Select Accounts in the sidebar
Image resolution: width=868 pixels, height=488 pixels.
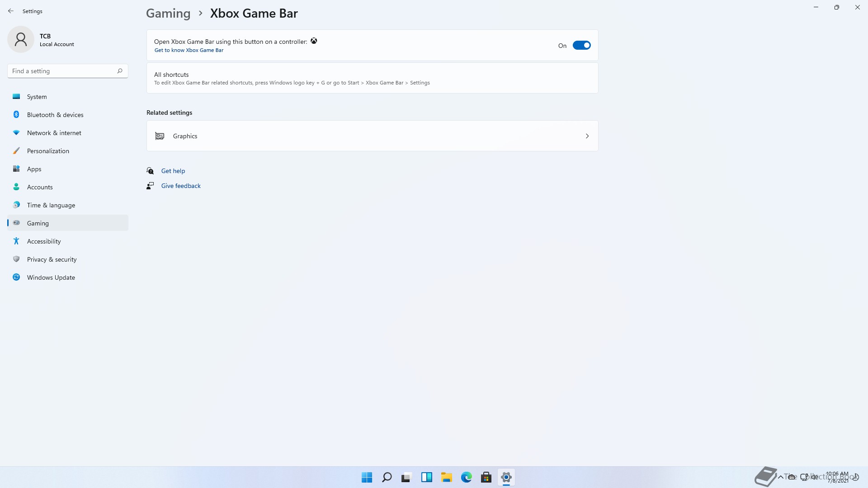(68, 187)
